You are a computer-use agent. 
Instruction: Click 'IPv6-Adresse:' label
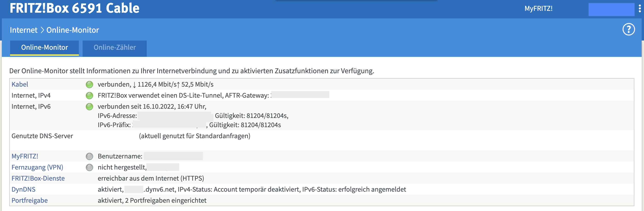[x=117, y=116]
